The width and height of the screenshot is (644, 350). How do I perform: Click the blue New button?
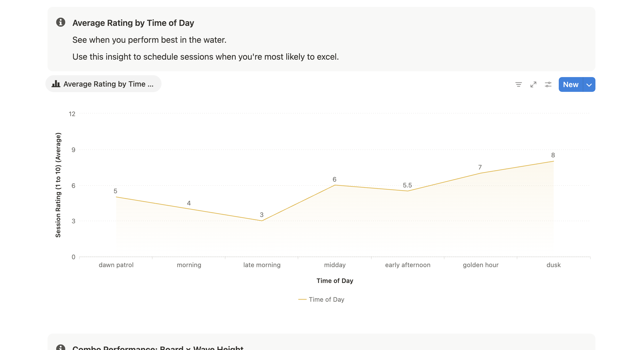pos(571,85)
